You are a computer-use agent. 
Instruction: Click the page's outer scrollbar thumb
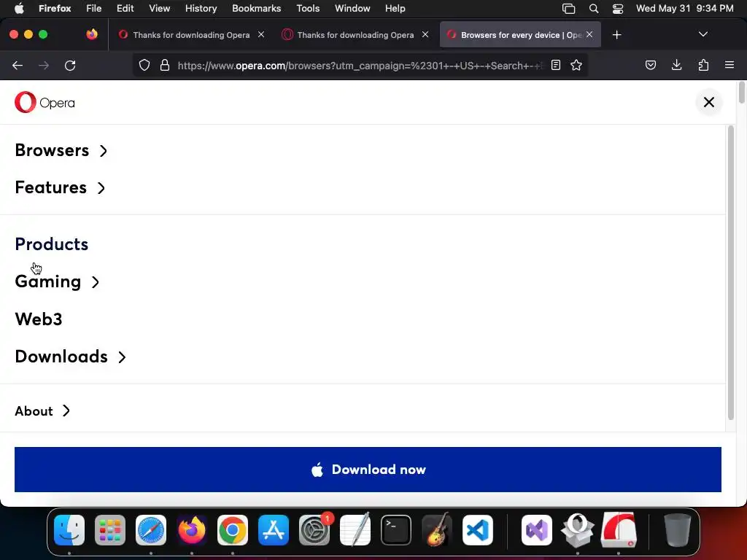pyautogui.click(x=741, y=93)
